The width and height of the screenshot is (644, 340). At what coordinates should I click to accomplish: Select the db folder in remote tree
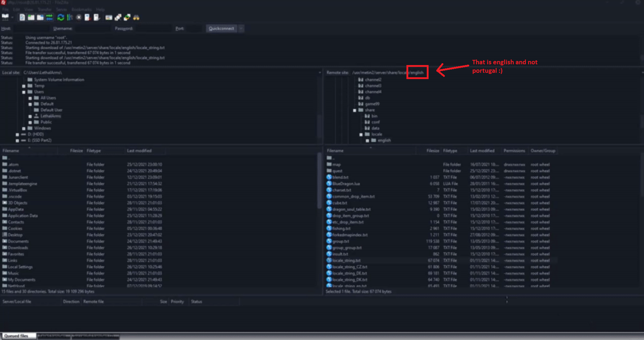coord(367,98)
